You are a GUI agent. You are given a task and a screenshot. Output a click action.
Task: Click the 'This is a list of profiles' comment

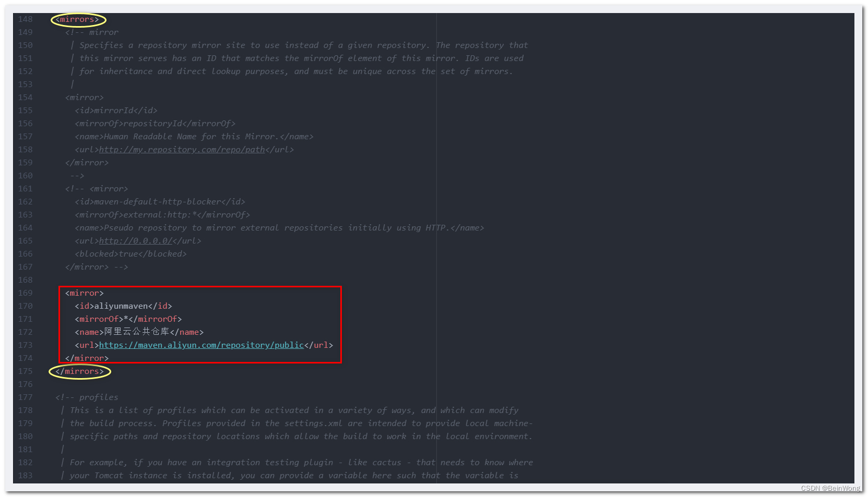pos(289,410)
